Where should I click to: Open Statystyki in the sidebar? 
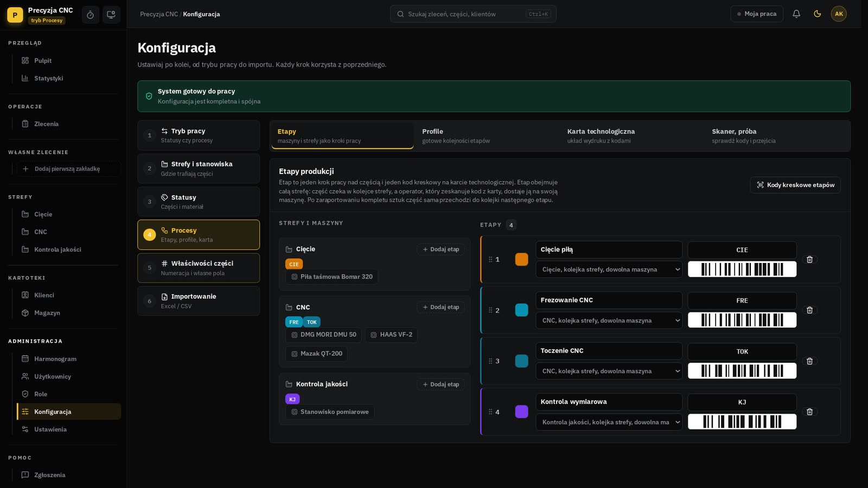pyautogui.click(x=68, y=78)
